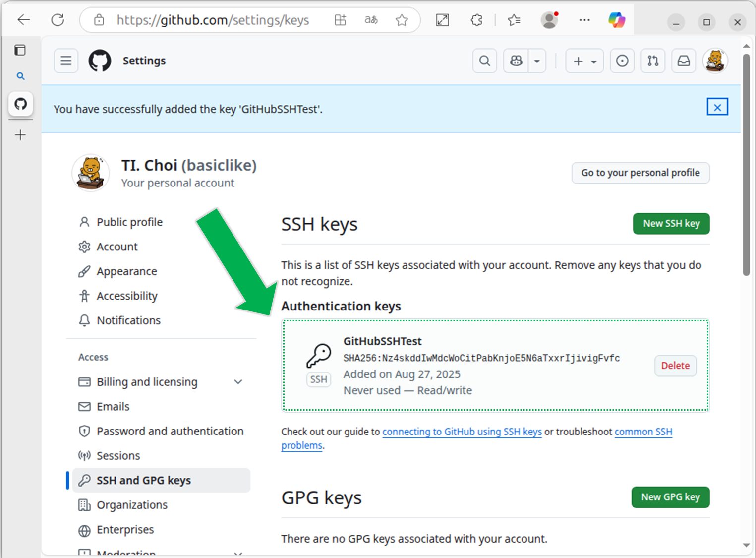Open pull requests icon in header
756x558 pixels.
coord(653,61)
